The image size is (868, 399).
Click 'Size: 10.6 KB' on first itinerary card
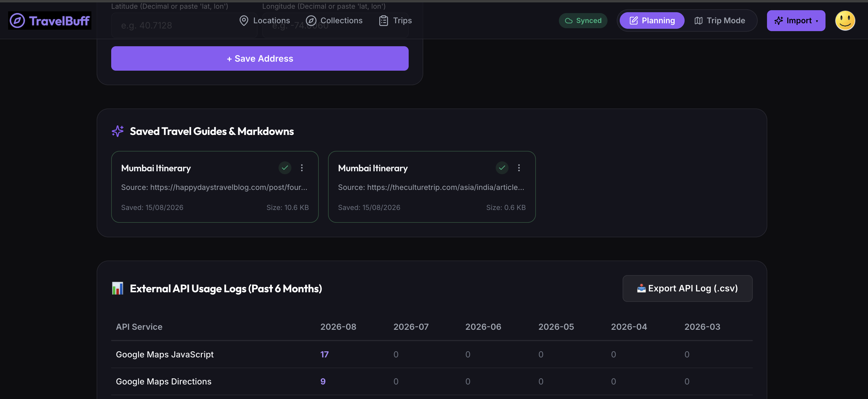(x=287, y=207)
